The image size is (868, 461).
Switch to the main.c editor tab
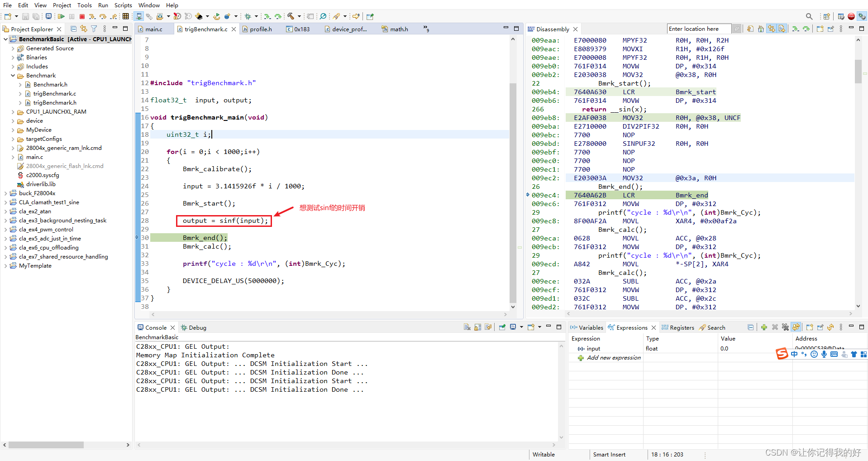[x=154, y=29]
